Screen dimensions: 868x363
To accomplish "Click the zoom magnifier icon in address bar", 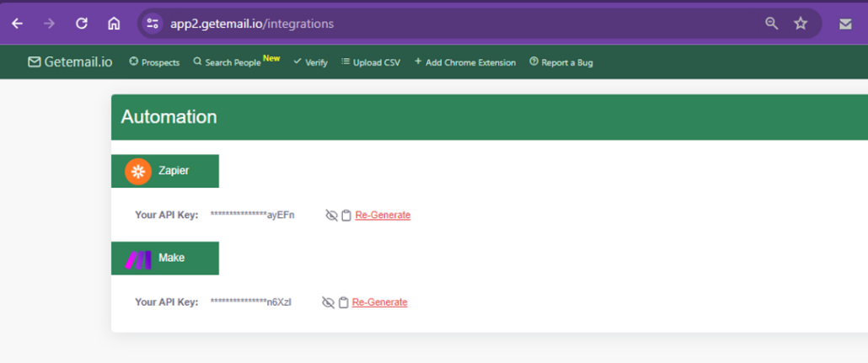I will (x=771, y=24).
